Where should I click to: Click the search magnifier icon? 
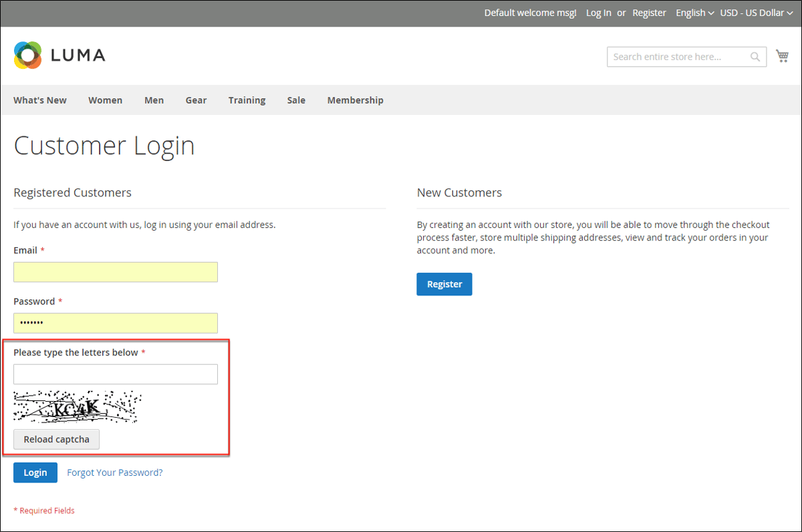(755, 57)
